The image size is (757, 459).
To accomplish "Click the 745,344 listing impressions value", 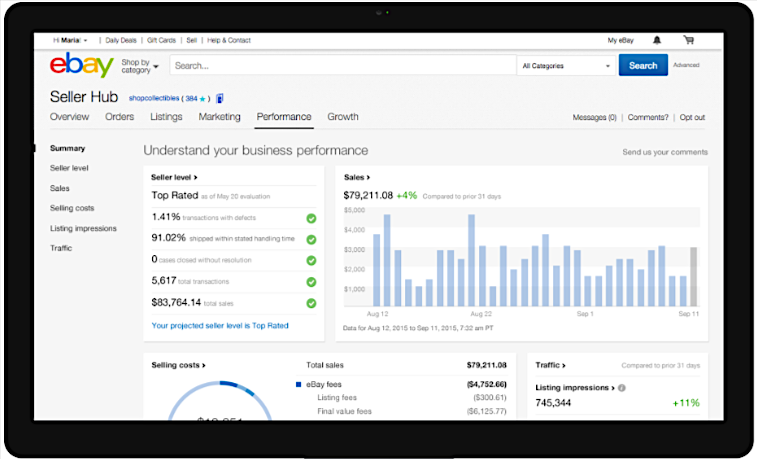I will coord(553,403).
